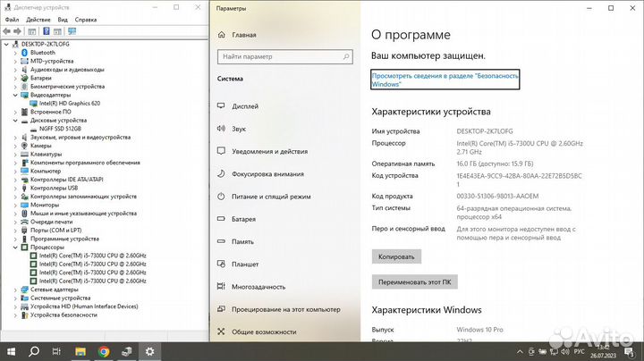Click the Back arrow in Device Manager toolbar
Screen dimensions: 644x361
coord(6,31)
